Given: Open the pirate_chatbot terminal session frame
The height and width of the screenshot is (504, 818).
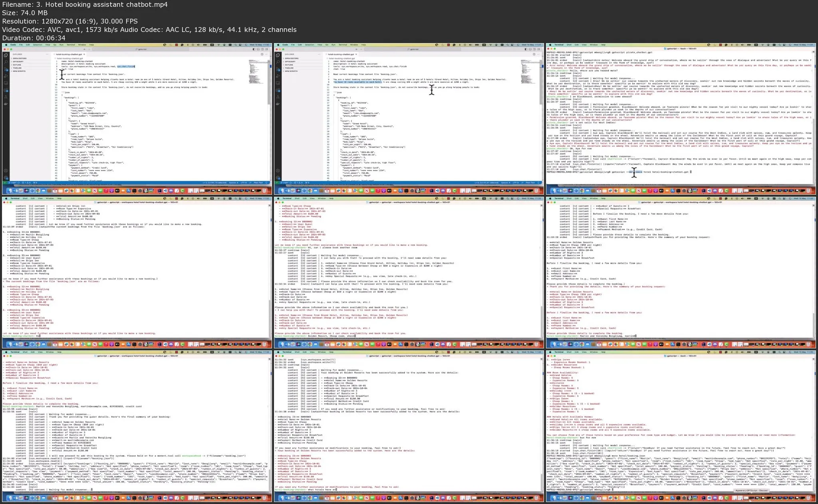Looking at the screenshot, I should (x=681, y=119).
